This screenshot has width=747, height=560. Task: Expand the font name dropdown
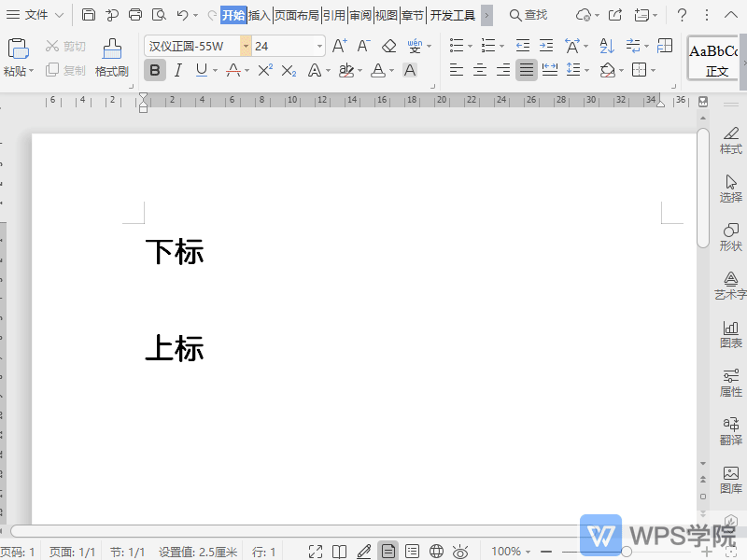pyautogui.click(x=247, y=45)
